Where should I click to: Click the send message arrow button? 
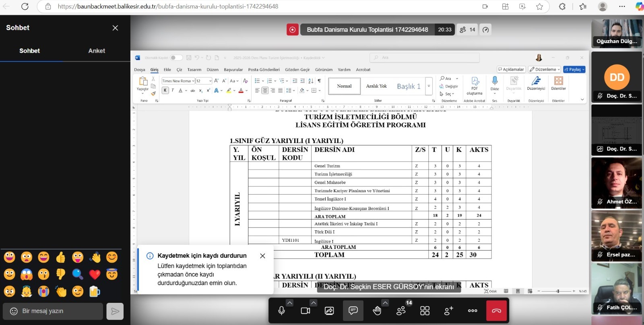[x=115, y=311]
